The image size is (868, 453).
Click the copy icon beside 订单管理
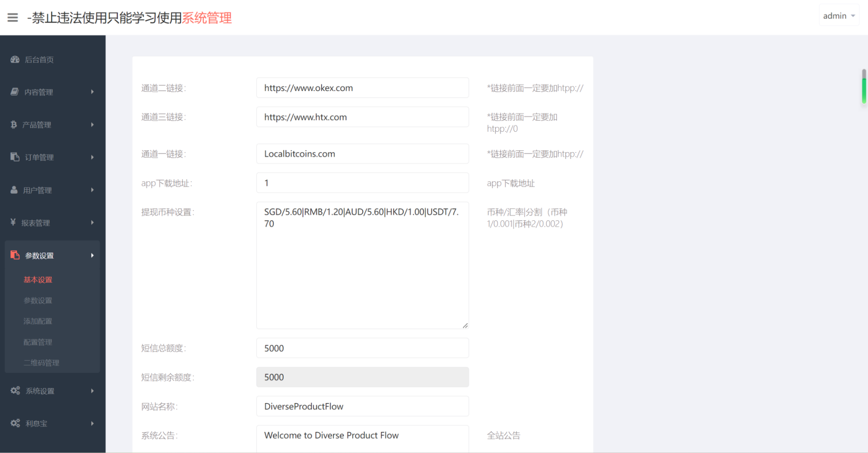click(x=15, y=157)
